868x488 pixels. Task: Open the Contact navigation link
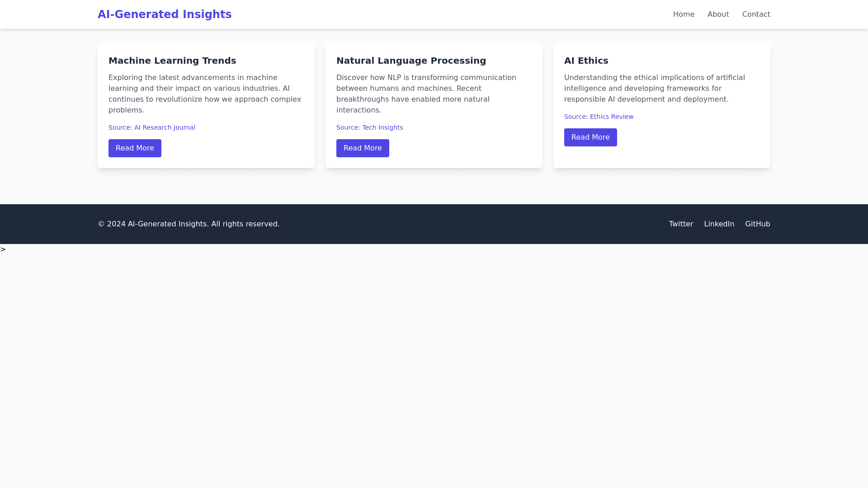pyautogui.click(x=756, y=14)
